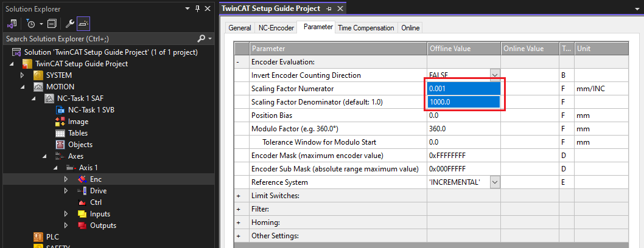Expand the Axis 1 Inputs node
The image size is (644, 248).
click(x=66, y=214)
